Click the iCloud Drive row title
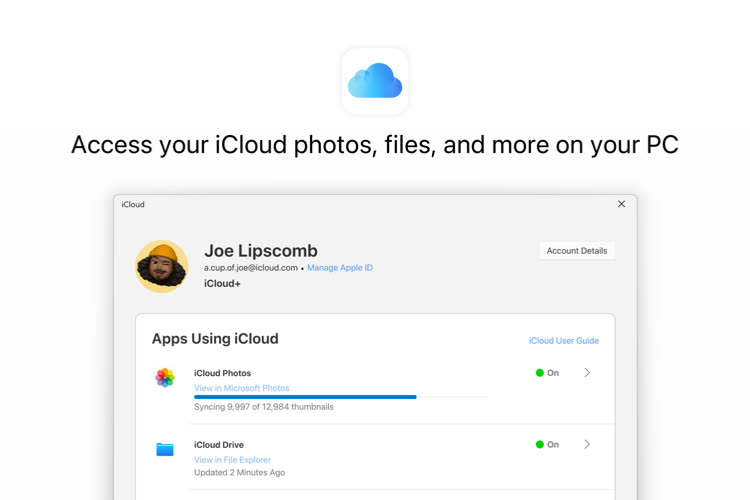The height and width of the screenshot is (500, 750). [219, 444]
